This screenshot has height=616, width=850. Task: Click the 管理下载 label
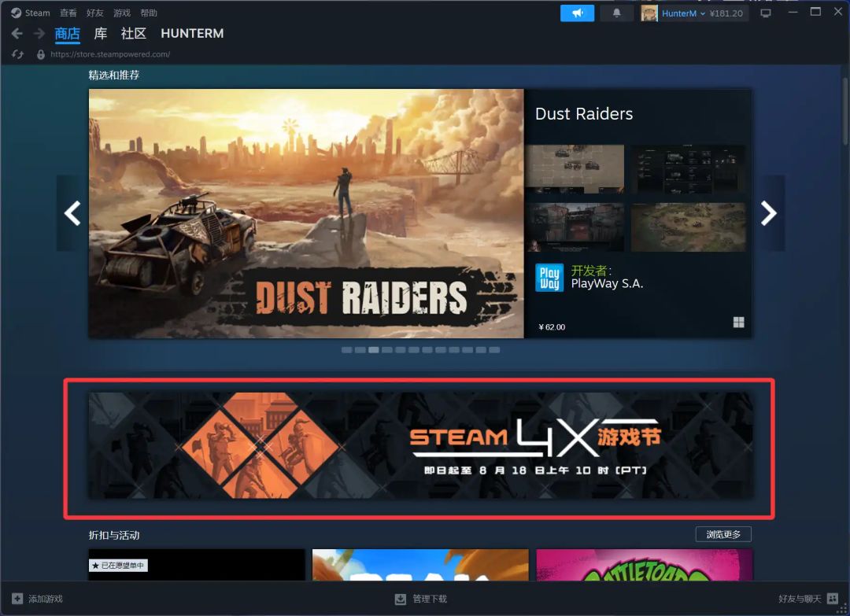click(430, 599)
